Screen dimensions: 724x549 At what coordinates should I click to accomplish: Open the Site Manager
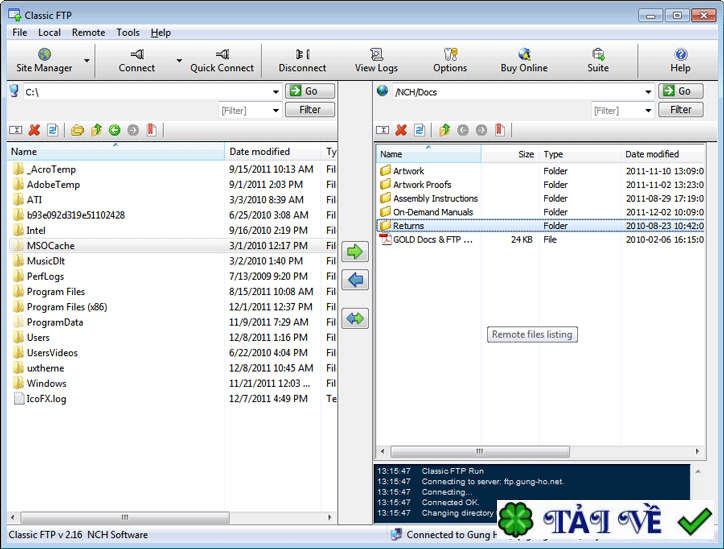[44, 60]
